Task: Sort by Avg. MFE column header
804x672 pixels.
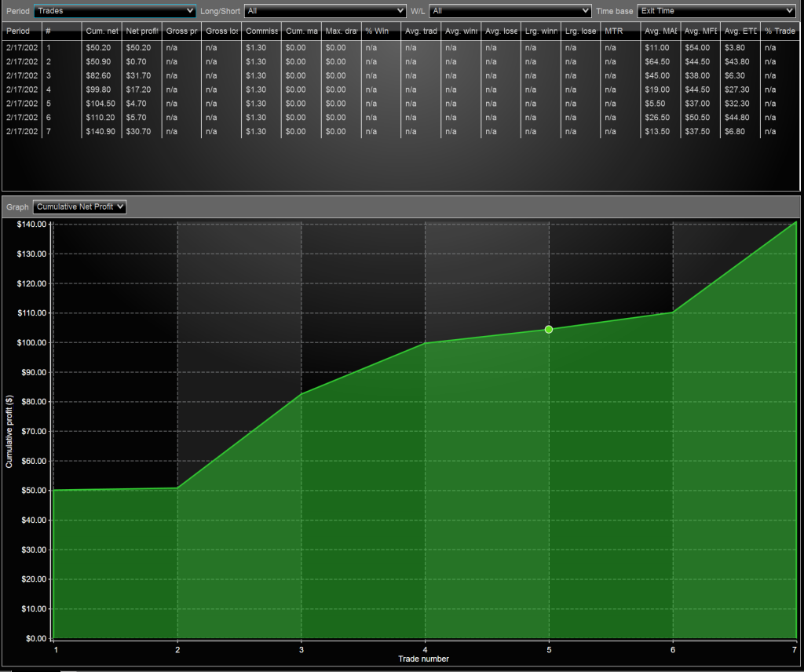Action: pyautogui.click(x=700, y=31)
